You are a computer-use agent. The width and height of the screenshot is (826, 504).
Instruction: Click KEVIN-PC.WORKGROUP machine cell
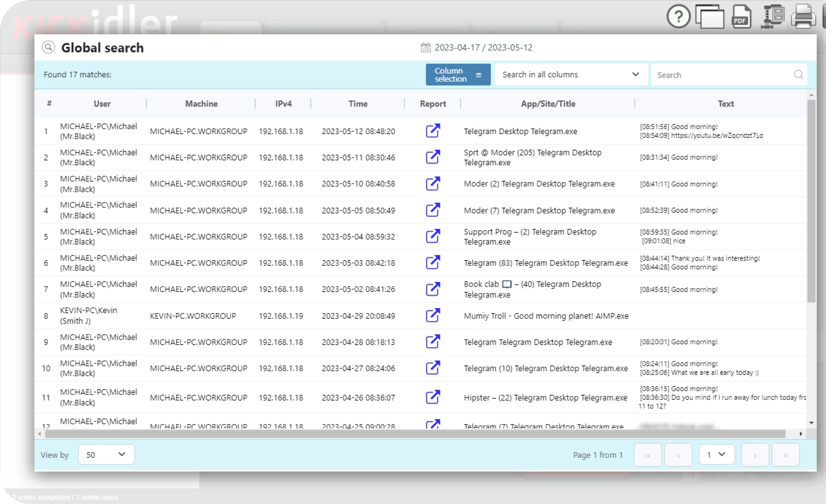click(x=193, y=316)
